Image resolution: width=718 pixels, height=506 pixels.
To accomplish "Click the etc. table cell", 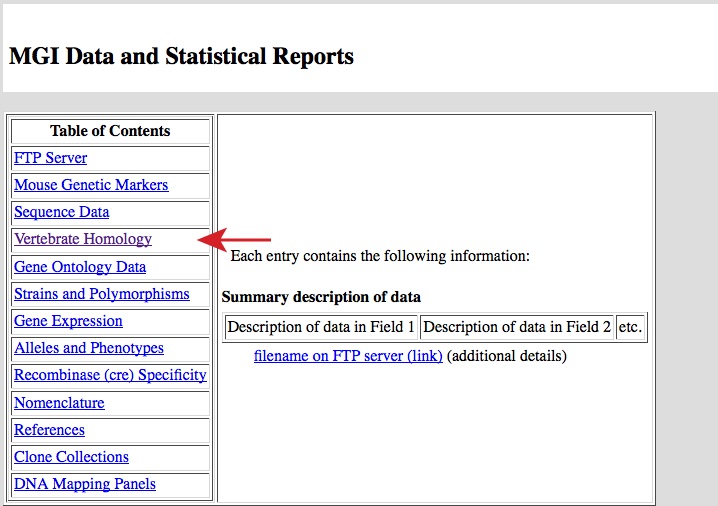I will tap(631, 327).
